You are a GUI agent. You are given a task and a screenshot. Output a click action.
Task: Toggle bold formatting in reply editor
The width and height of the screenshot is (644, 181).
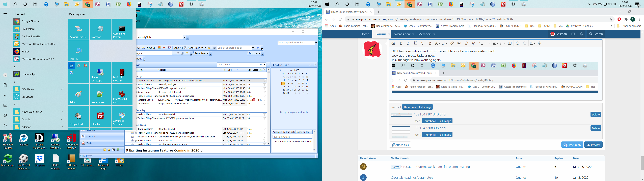[x=401, y=43]
